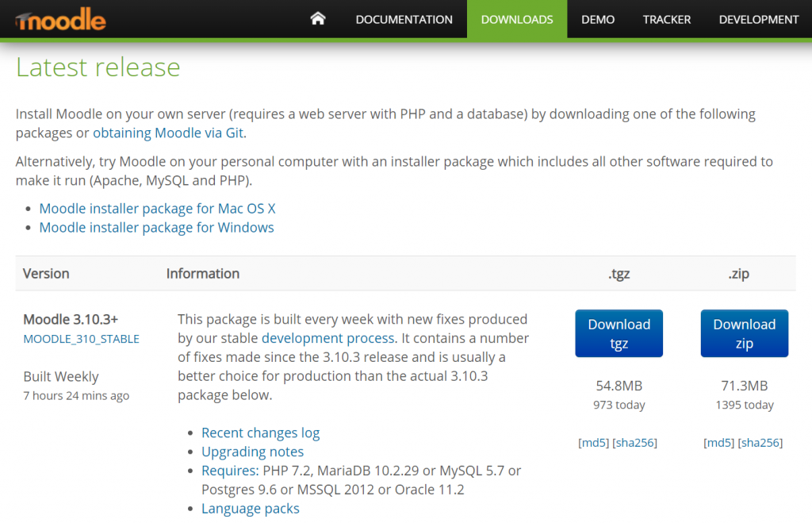The image size is (812, 523).
Task: Switch to the DOWNLOADS section
Action: tap(516, 19)
